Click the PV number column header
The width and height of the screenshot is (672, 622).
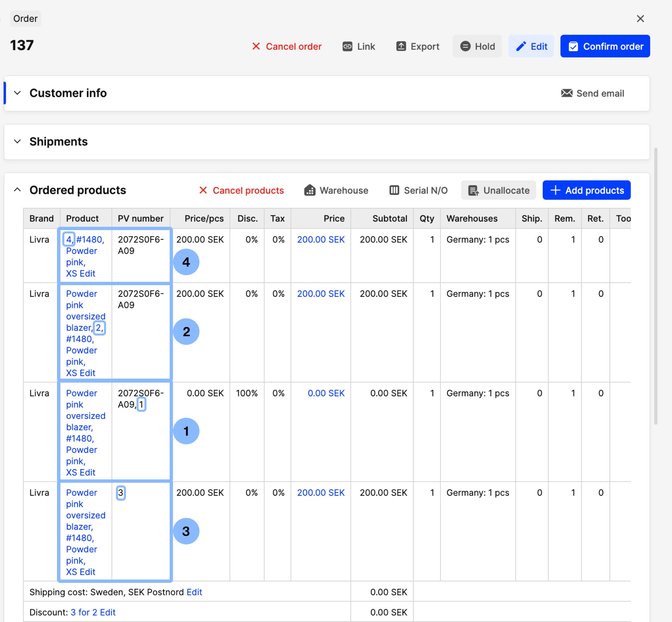[x=140, y=218]
